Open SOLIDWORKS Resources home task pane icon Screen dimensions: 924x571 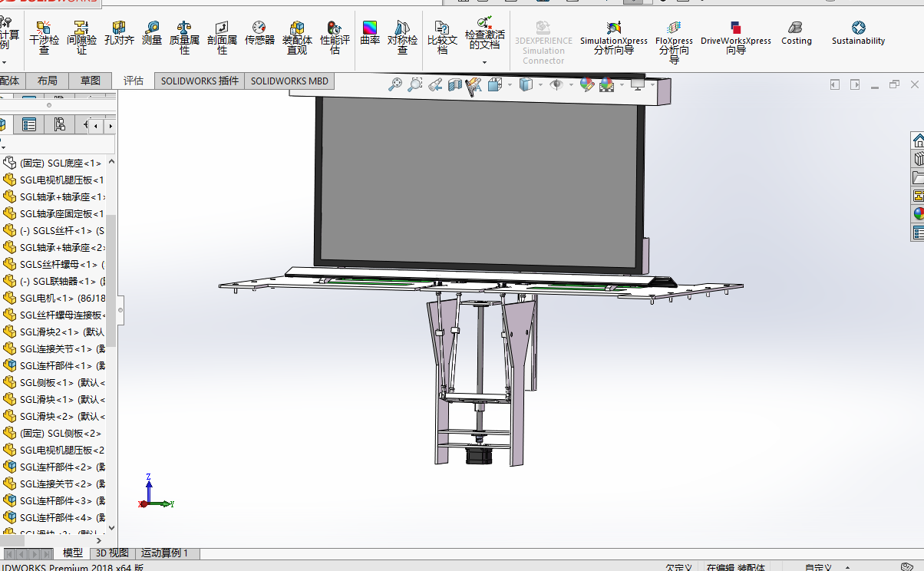[x=918, y=140]
